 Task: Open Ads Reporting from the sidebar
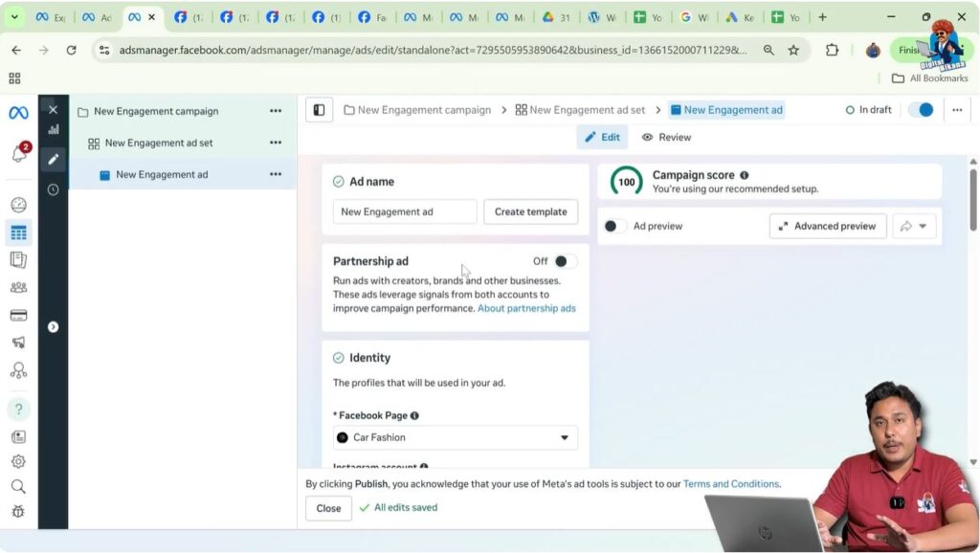(x=17, y=259)
